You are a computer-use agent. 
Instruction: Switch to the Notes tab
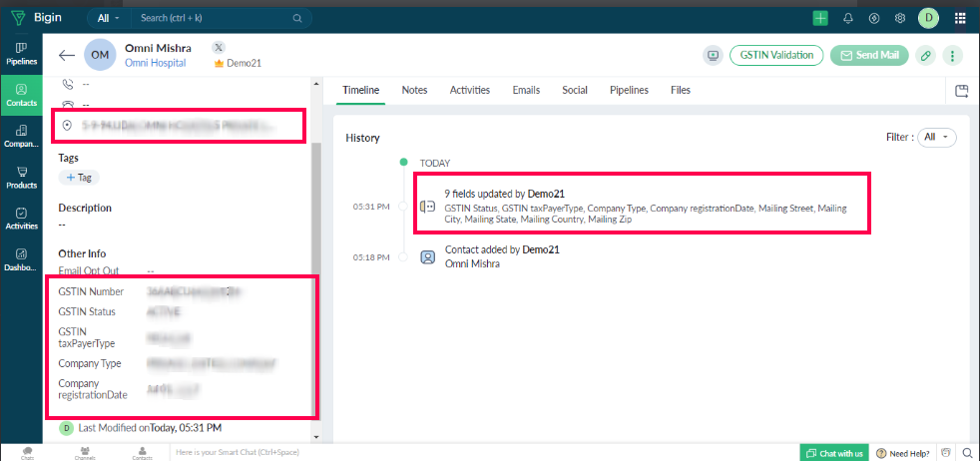[414, 90]
